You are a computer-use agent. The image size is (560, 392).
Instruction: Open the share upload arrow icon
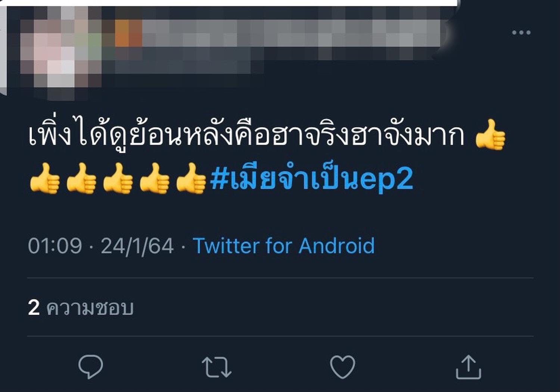tap(469, 367)
